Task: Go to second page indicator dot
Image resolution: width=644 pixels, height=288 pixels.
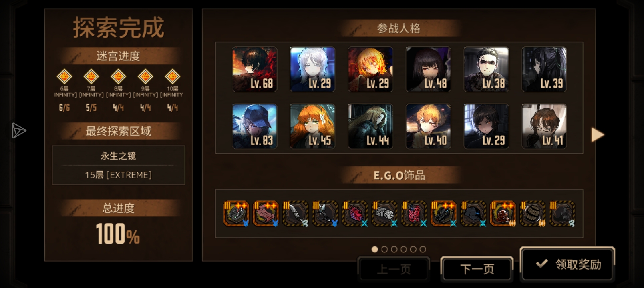Action: pyautogui.click(x=384, y=249)
